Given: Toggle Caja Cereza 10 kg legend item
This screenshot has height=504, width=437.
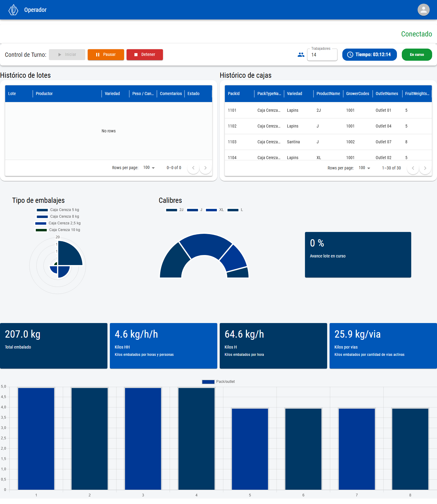Looking at the screenshot, I should [58, 230].
